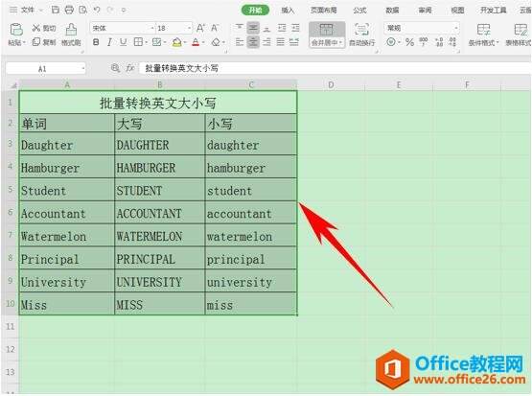Viewport: 532px width, 396px height.
Task: Cut selection with the scissors icon
Action: (36, 28)
